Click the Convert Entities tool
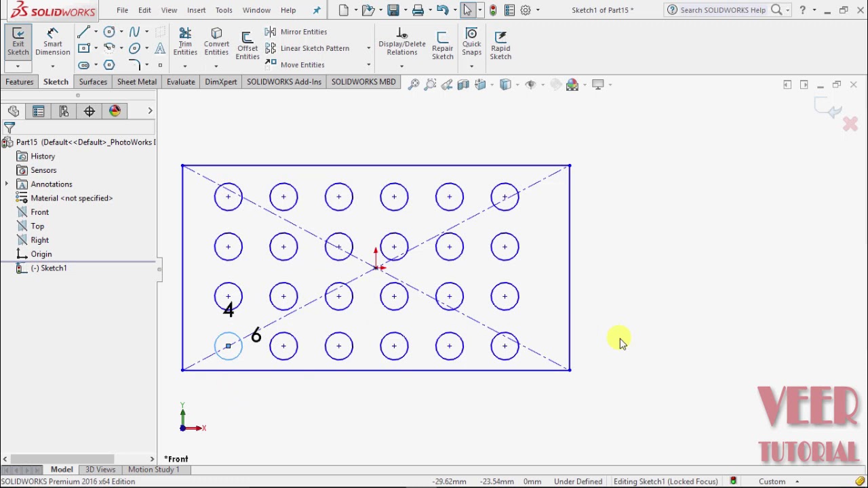The height and width of the screenshot is (488, 868). pos(216,42)
